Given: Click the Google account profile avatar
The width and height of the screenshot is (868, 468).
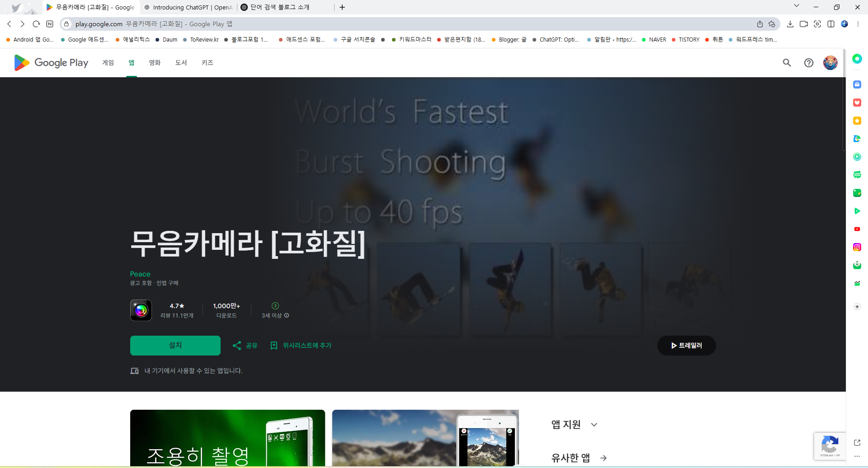Looking at the screenshot, I should tap(830, 63).
